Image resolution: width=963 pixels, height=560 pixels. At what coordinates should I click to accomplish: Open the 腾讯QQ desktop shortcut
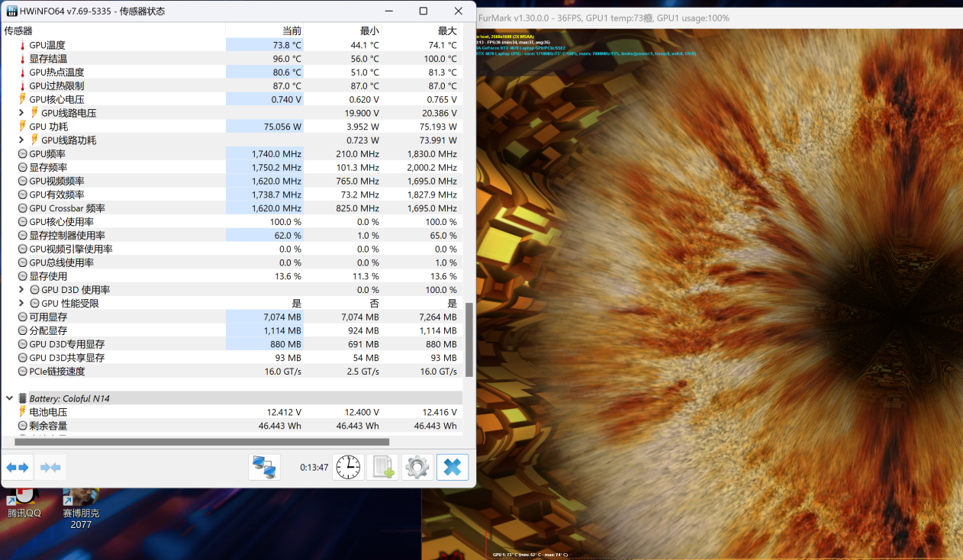click(x=24, y=503)
